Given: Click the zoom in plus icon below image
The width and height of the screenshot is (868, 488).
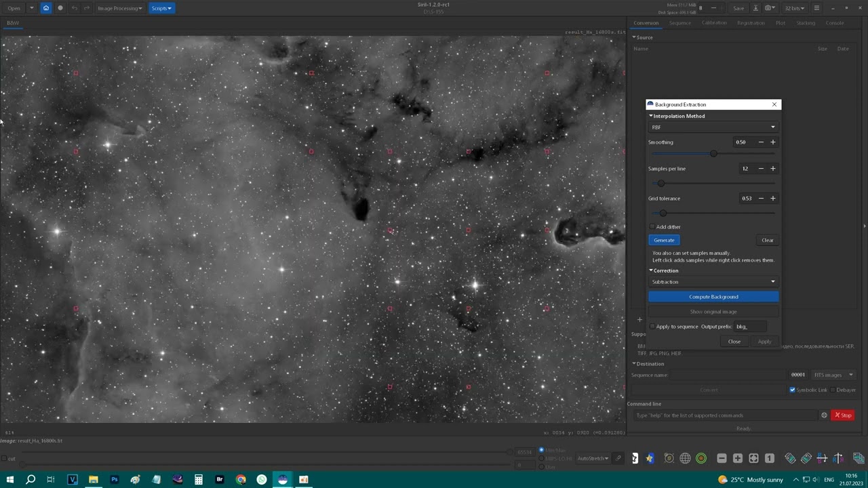Looking at the screenshot, I should (738, 459).
